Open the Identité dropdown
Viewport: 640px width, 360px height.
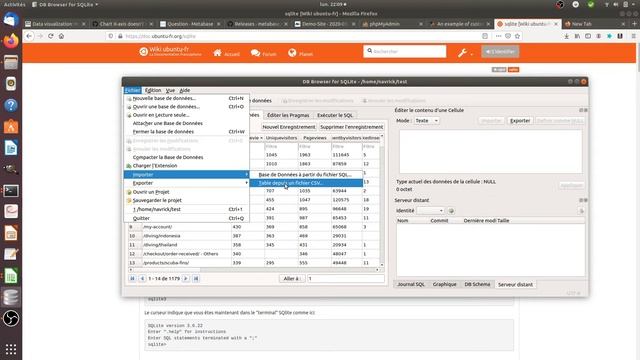tap(430, 211)
